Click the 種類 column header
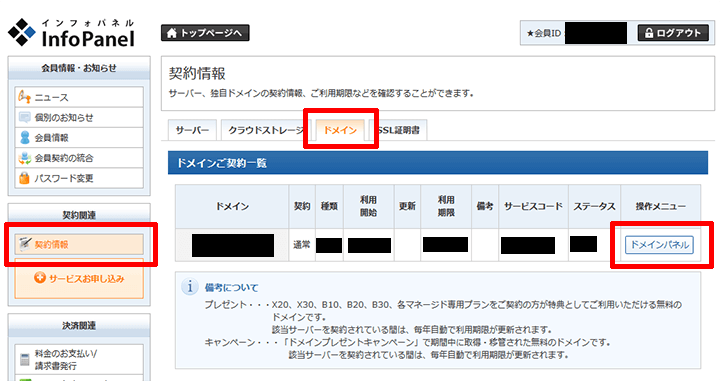Screen dimensions: 720x381 [x=329, y=207]
